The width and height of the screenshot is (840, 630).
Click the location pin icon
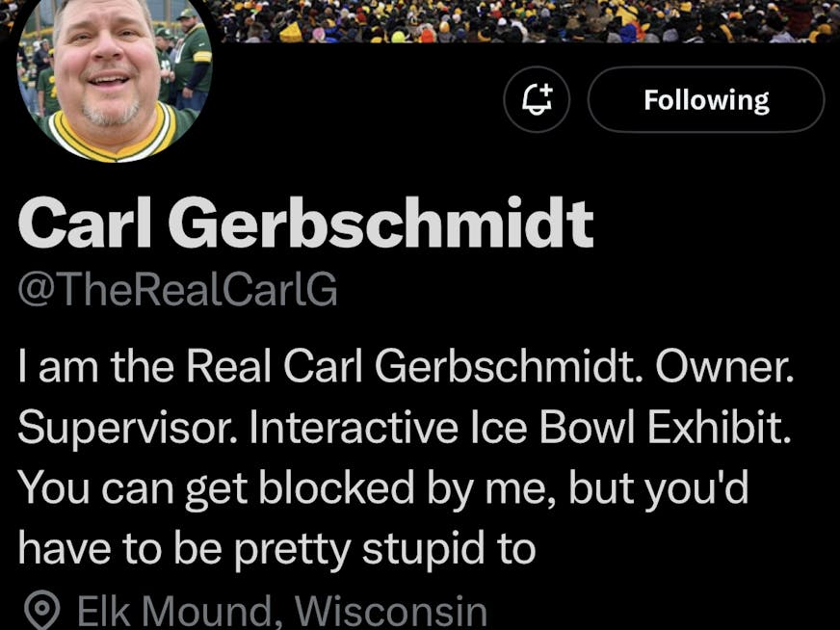(41, 611)
